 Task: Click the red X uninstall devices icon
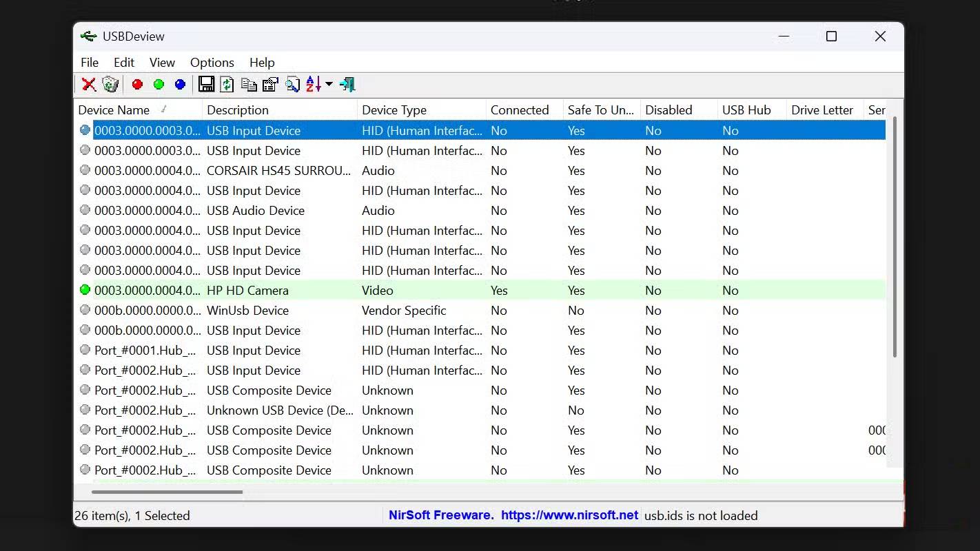point(89,85)
